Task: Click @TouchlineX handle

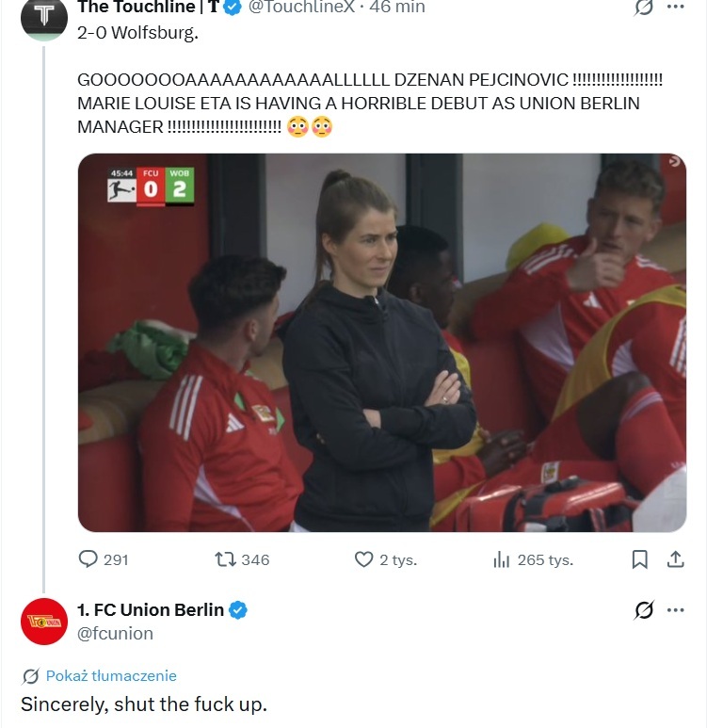Action: coord(301,7)
